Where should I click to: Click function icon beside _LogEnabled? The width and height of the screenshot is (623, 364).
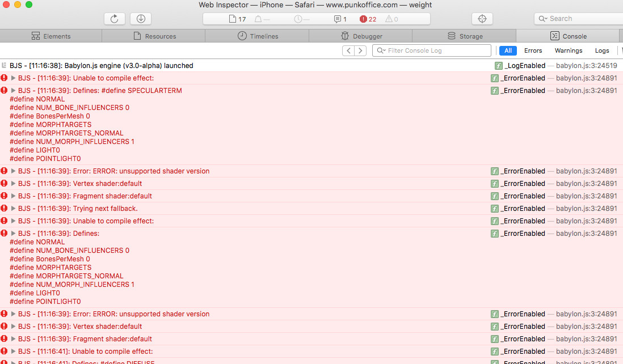tap(498, 66)
